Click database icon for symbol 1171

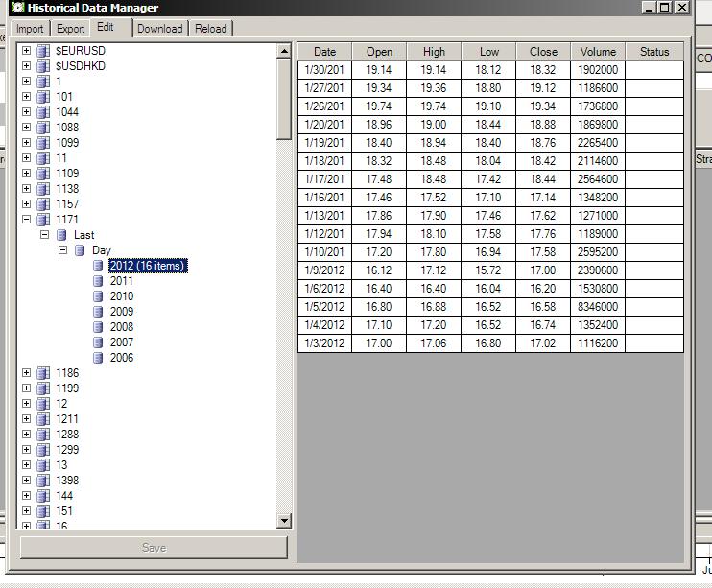point(43,220)
